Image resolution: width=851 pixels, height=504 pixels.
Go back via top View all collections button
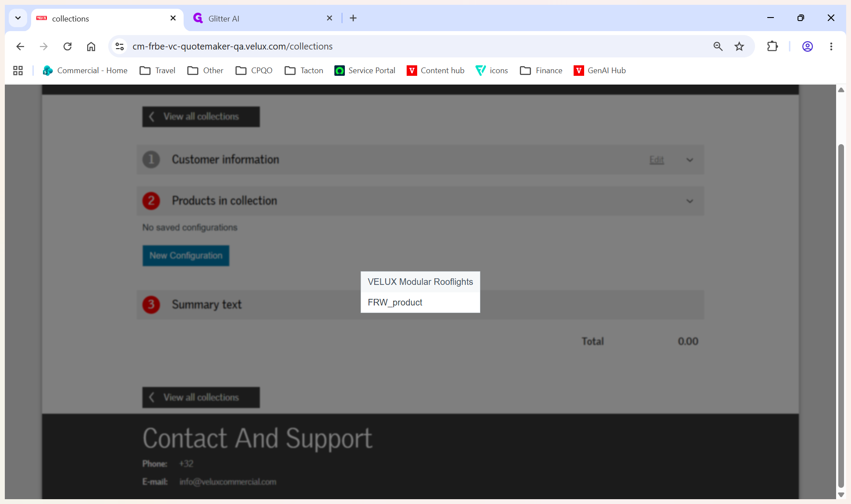(x=201, y=117)
